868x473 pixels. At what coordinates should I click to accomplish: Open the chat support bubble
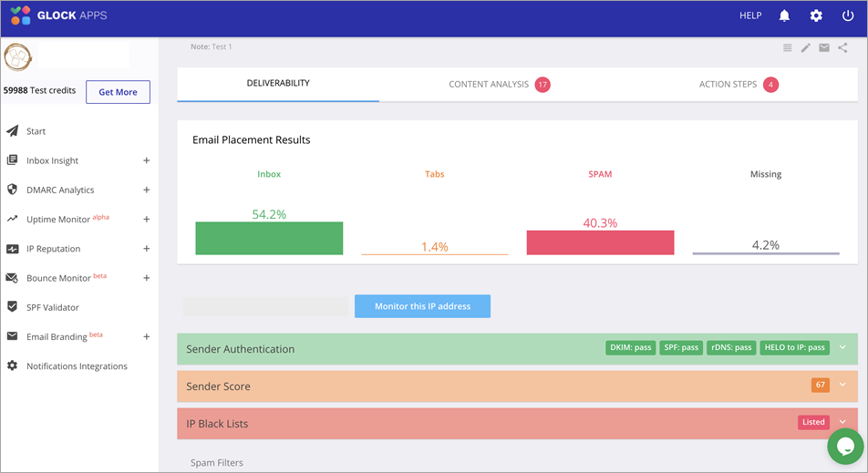point(844,447)
